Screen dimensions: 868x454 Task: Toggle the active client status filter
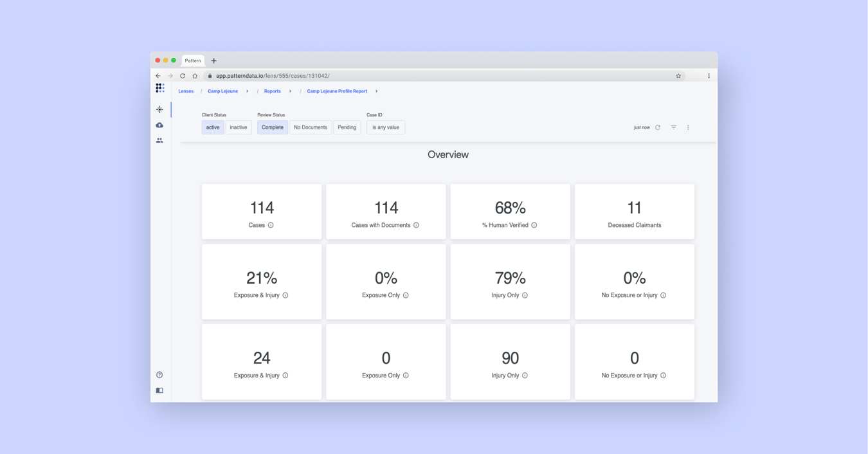213,127
